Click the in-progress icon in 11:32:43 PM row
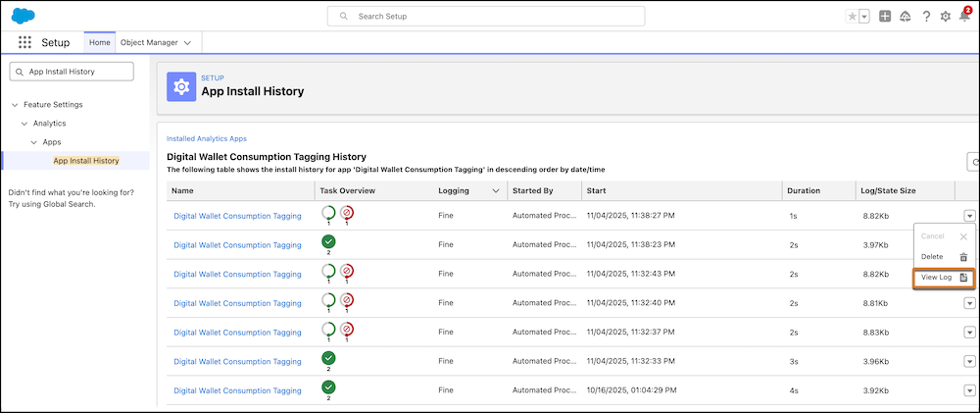Screen dimensions: 980x413 (328, 271)
